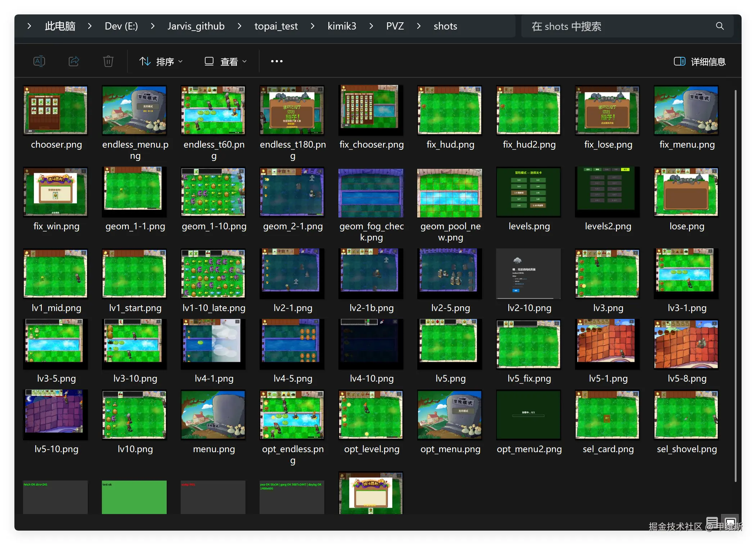The width and height of the screenshot is (756, 545).
Task: Expand the chevron after Dev (E:)
Action: tap(153, 26)
